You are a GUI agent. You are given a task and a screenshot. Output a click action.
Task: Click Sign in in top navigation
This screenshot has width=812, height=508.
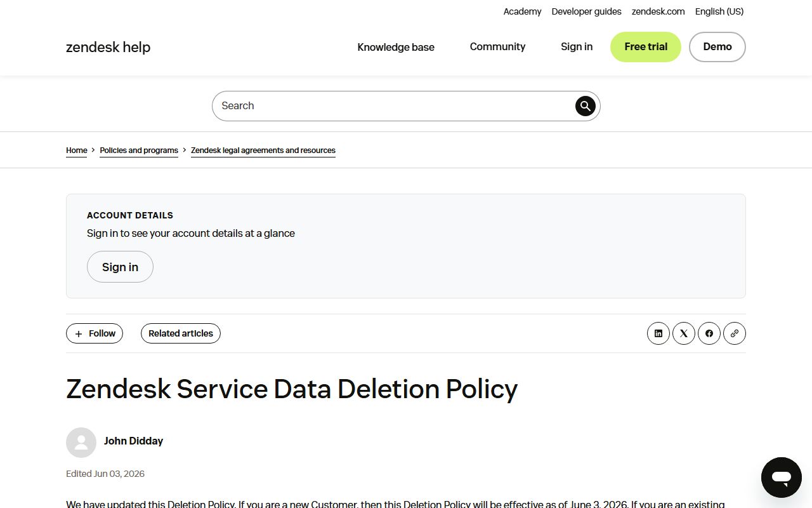[577, 47]
